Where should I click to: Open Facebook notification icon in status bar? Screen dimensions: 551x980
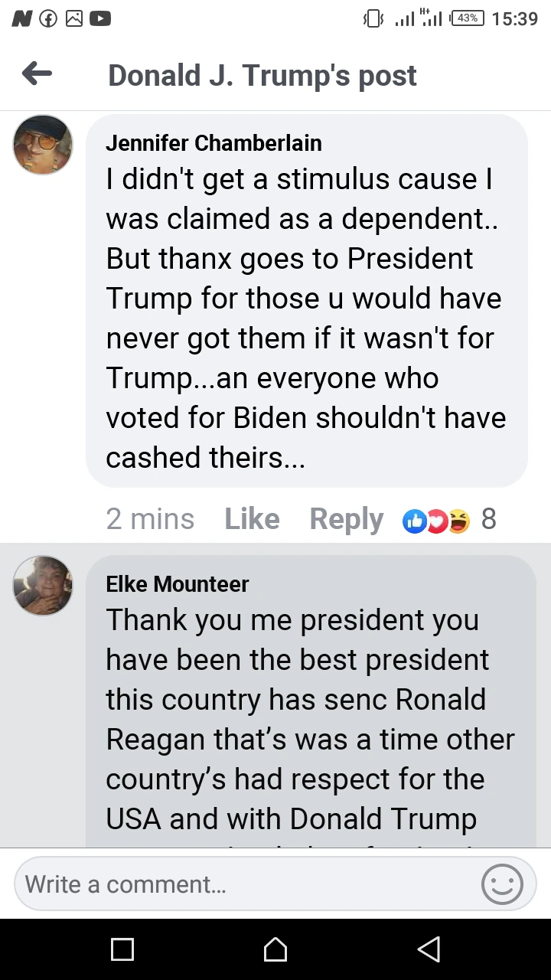[48, 18]
